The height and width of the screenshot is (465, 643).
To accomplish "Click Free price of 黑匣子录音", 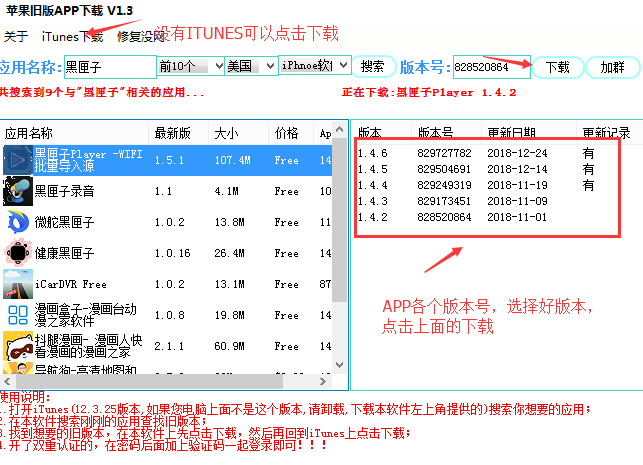I will coord(286,191).
